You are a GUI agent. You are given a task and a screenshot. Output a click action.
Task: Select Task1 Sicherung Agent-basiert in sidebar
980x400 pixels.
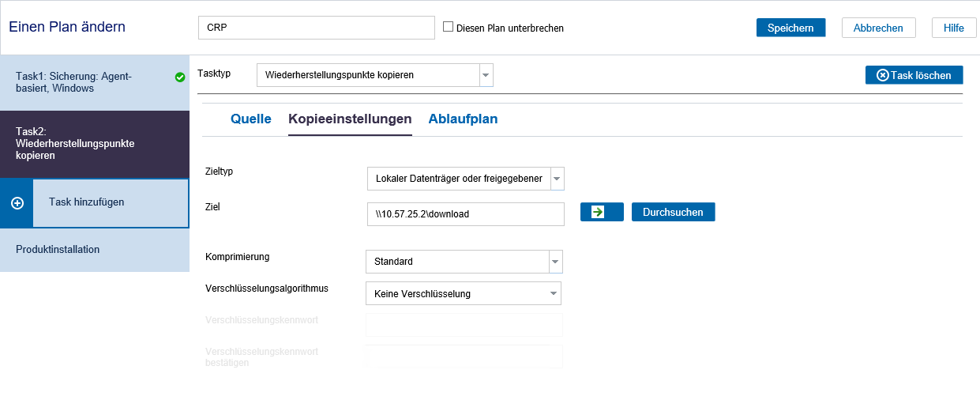click(x=95, y=82)
